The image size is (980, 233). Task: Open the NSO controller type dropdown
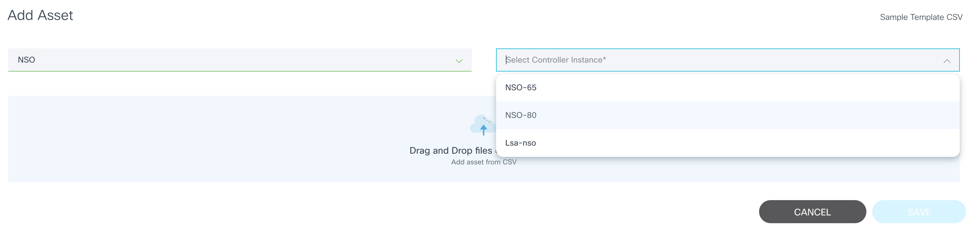coord(240,60)
